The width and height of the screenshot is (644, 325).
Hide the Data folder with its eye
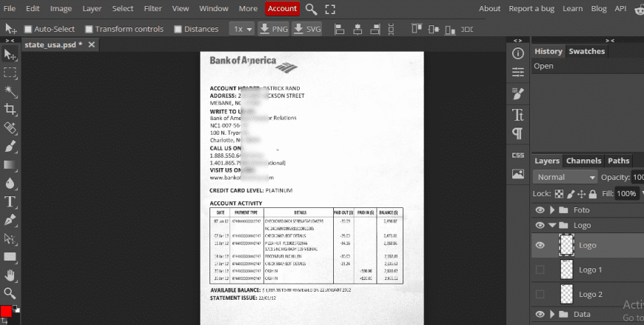540,315
